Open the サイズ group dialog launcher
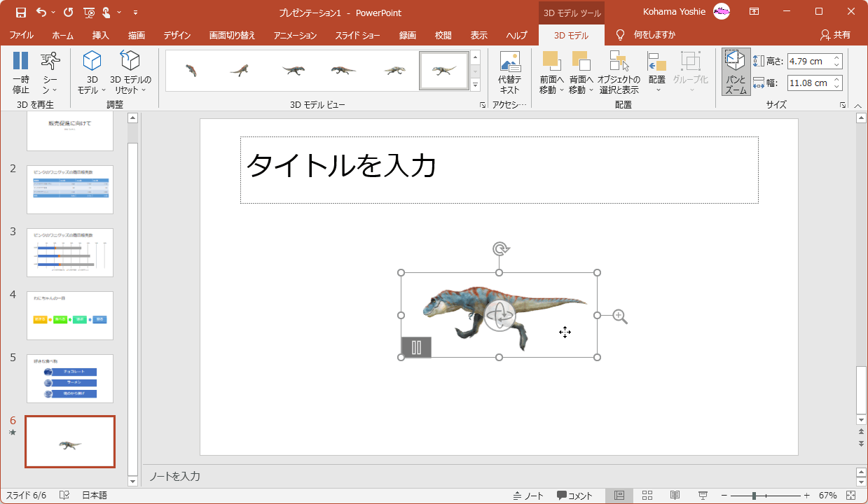The image size is (868, 504). tap(842, 105)
